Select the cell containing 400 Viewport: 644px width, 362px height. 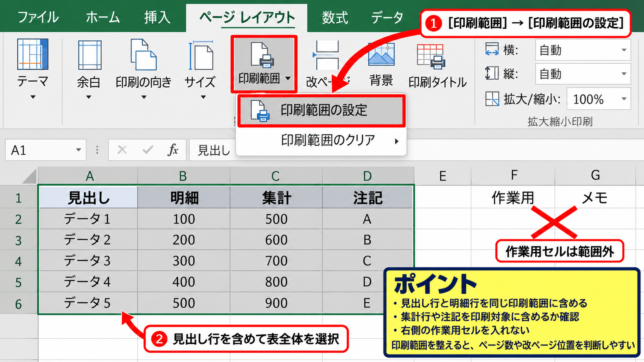click(x=184, y=282)
